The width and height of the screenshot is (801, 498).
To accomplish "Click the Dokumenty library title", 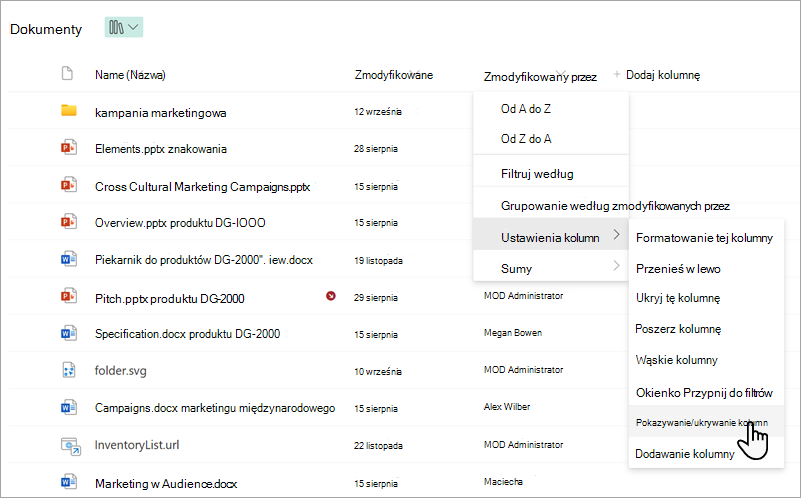I will 46,29.
